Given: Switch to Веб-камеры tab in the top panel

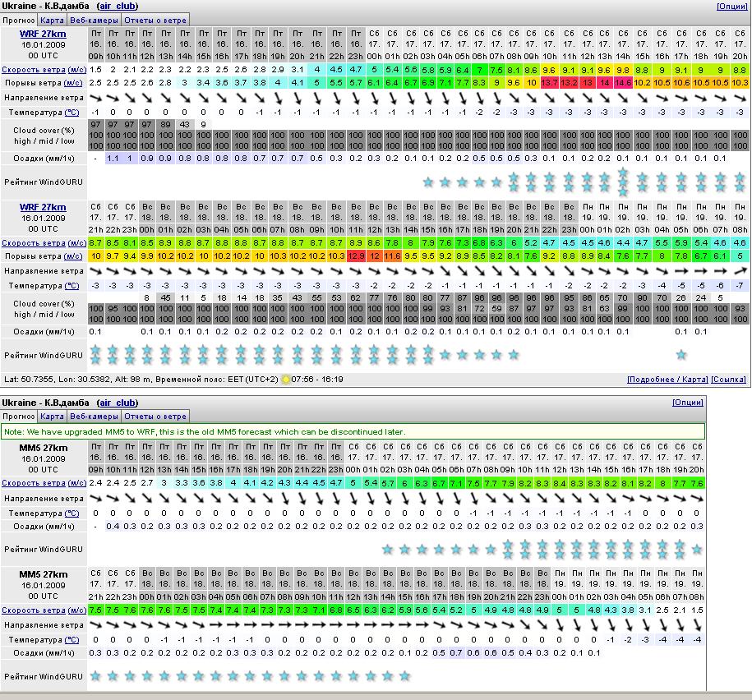Looking at the screenshot, I should click(93, 20).
